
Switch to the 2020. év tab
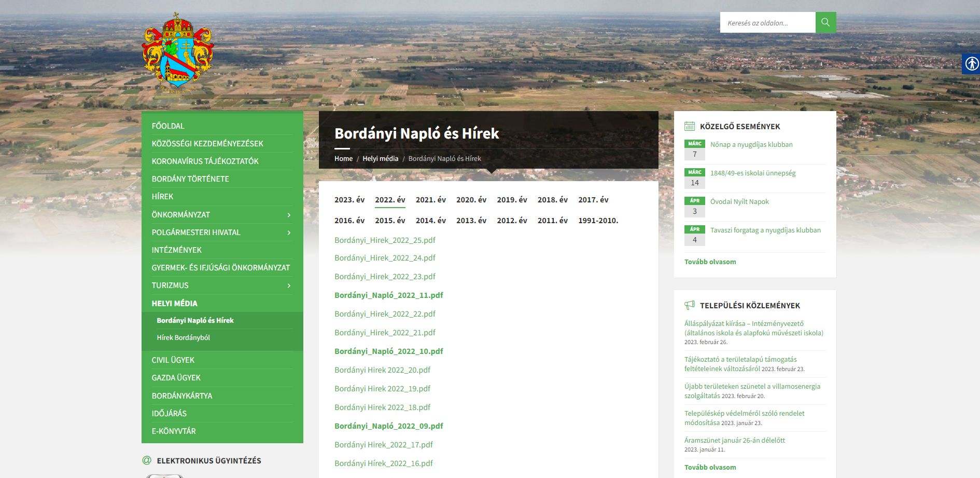471,200
